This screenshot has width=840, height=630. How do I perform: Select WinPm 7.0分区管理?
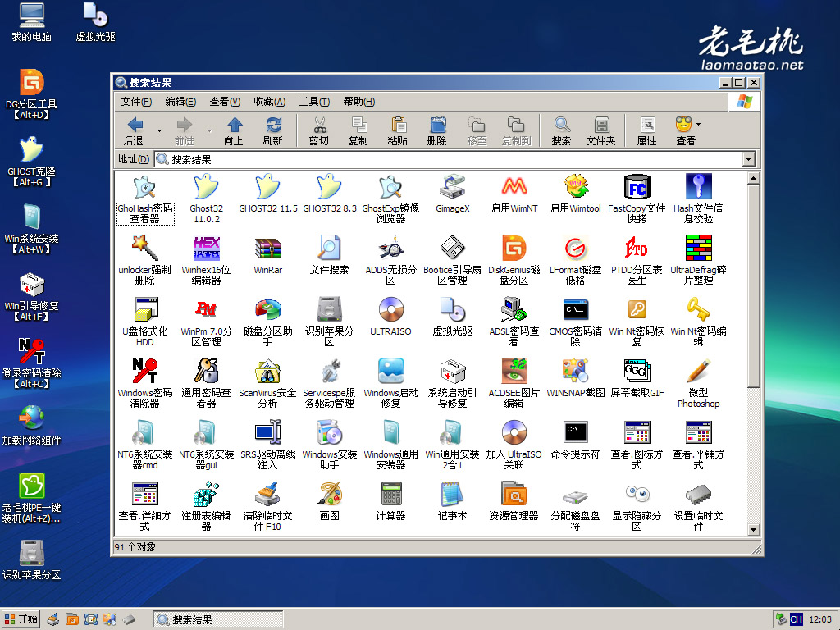pyautogui.click(x=206, y=322)
